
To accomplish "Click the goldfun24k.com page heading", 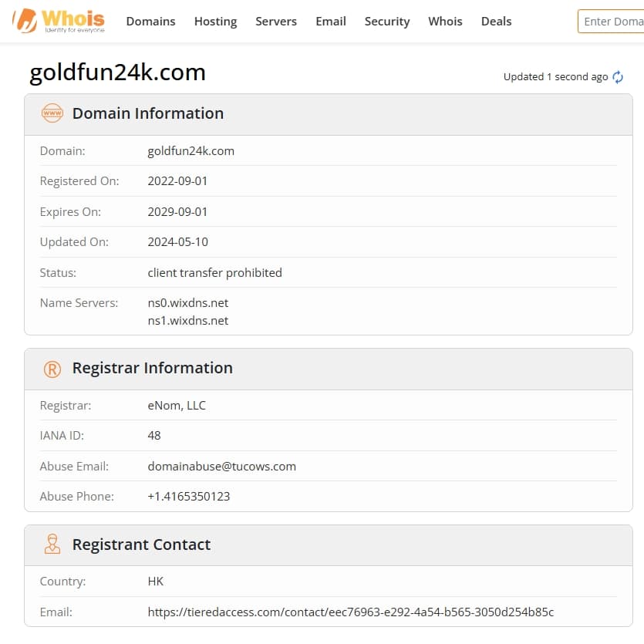I will click(x=117, y=72).
